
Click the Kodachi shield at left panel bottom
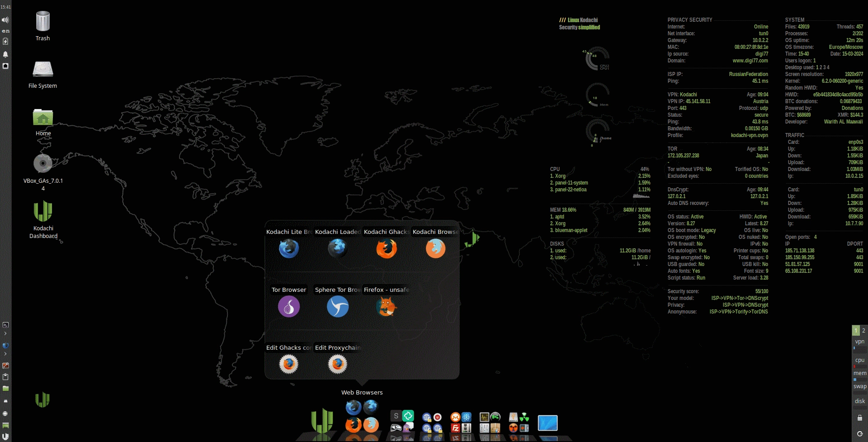click(x=5, y=437)
